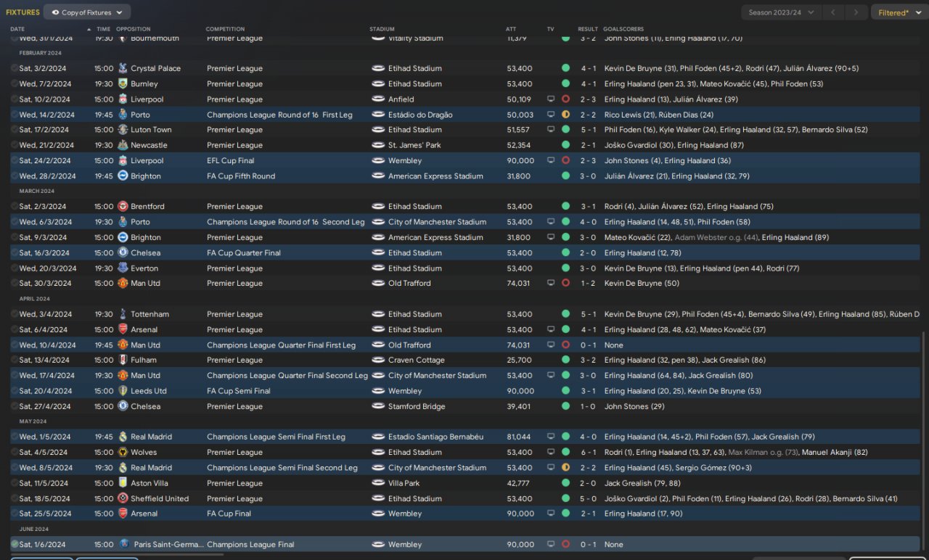The width and height of the screenshot is (929, 560).
Task: Sort fixtures by the Opposition column header
Action: 134,29
